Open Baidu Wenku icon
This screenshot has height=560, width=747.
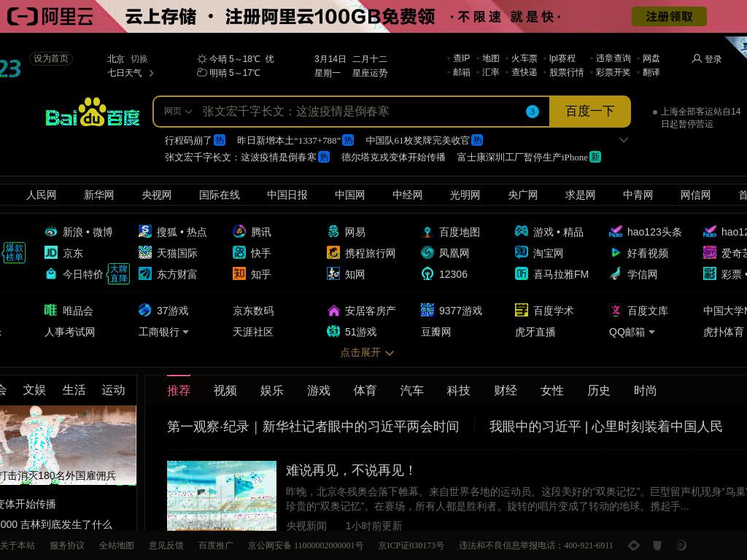coord(616,310)
